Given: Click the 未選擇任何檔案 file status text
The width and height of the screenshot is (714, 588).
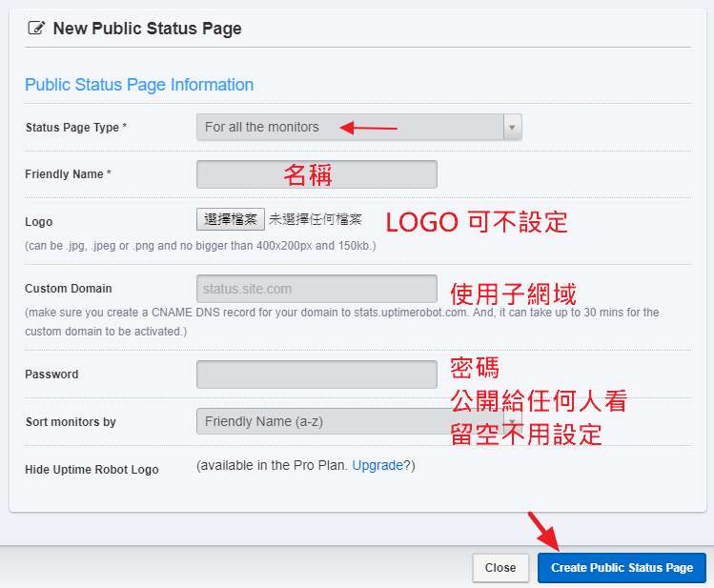Looking at the screenshot, I should tap(316, 219).
